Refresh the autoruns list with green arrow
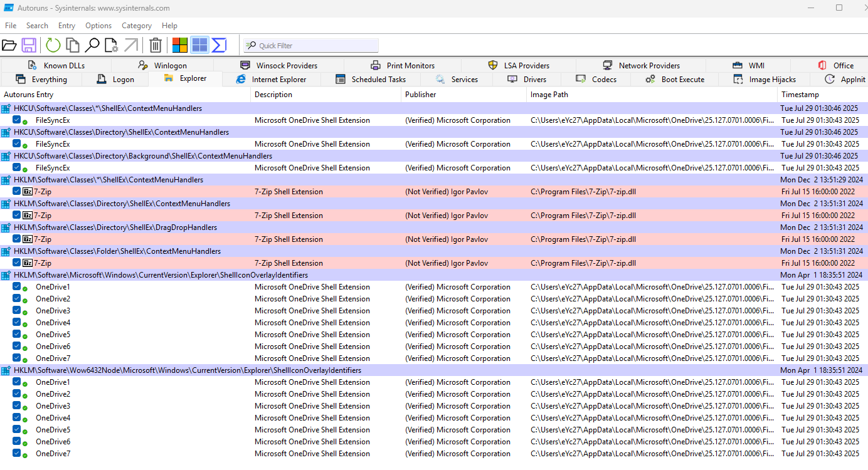868x470 pixels. [x=53, y=45]
